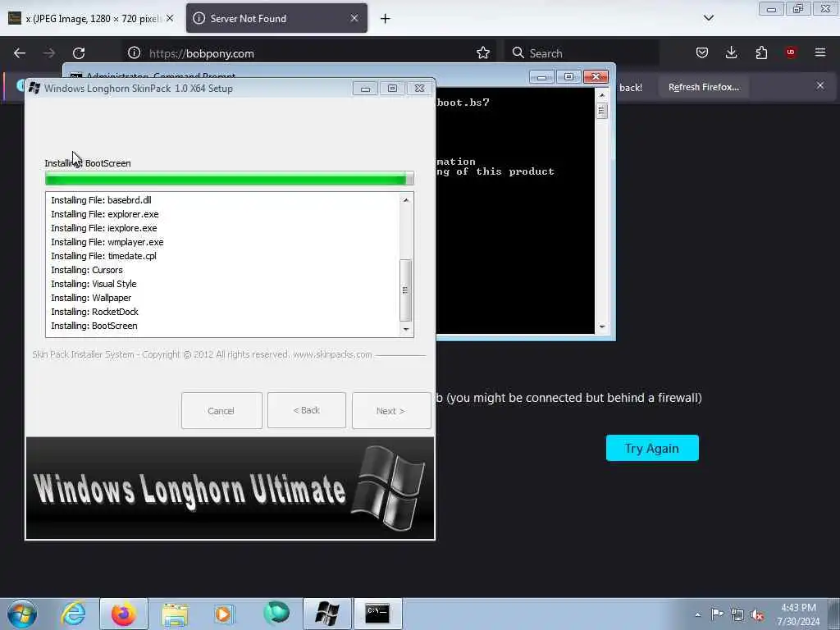The height and width of the screenshot is (630, 840).
Task: Switch to SkinPack Setup taskbar button
Action: click(x=326, y=614)
